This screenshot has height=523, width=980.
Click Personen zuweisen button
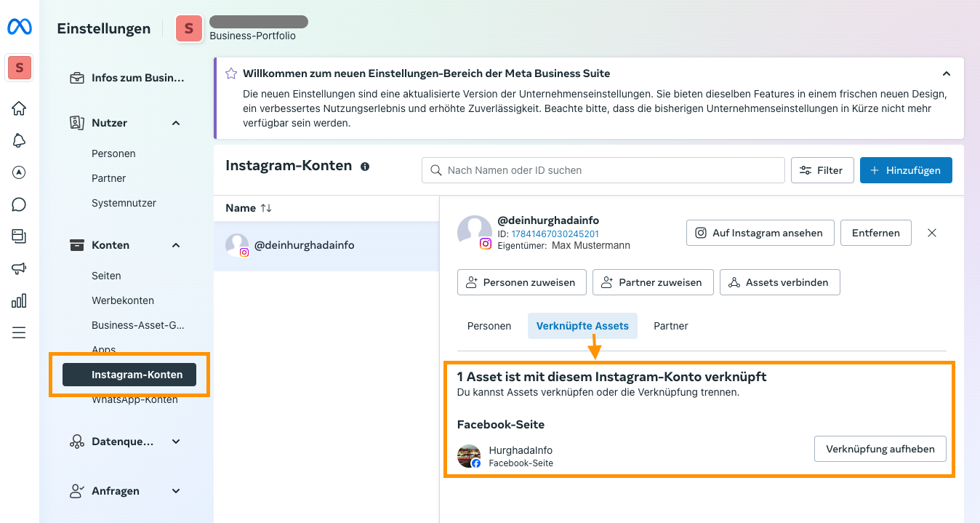click(x=522, y=282)
